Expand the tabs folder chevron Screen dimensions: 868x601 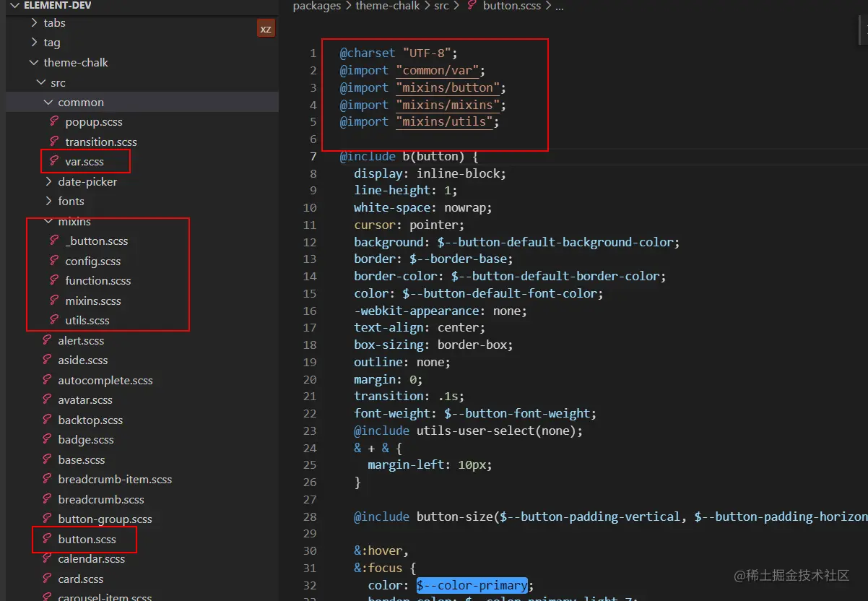pos(34,22)
